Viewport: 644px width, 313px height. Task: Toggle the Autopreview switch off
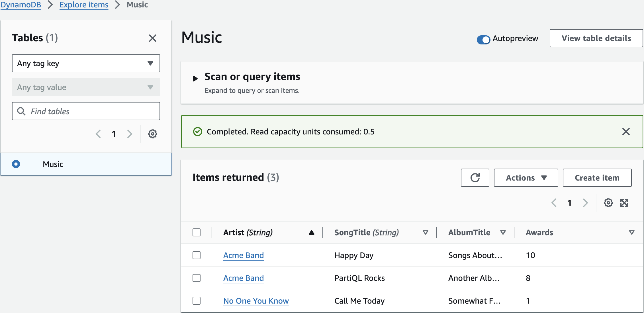coord(483,39)
